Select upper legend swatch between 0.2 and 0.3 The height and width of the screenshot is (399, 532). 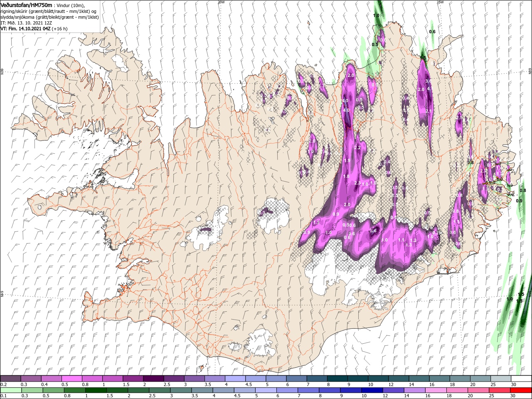[10, 379]
